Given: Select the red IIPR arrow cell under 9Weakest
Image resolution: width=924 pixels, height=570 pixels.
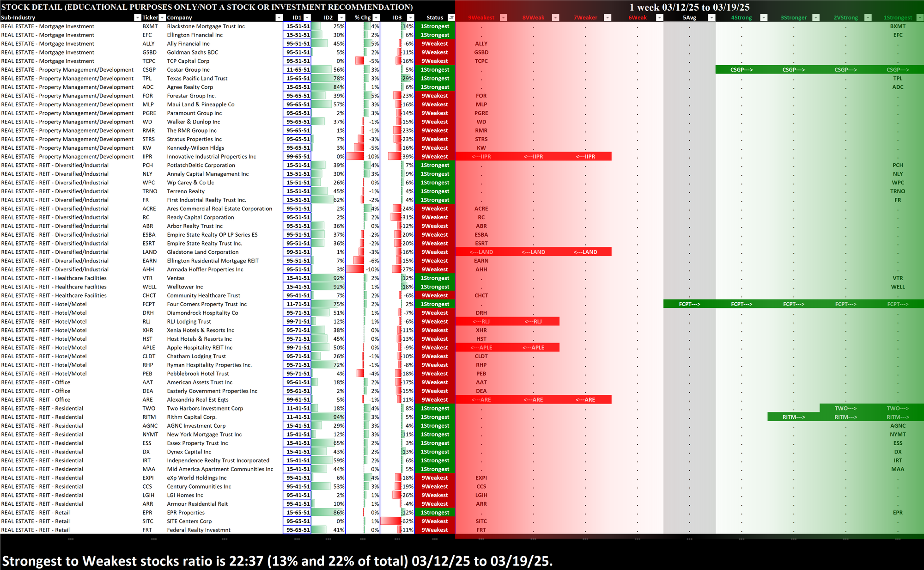Looking at the screenshot, I should click(481, 157).
